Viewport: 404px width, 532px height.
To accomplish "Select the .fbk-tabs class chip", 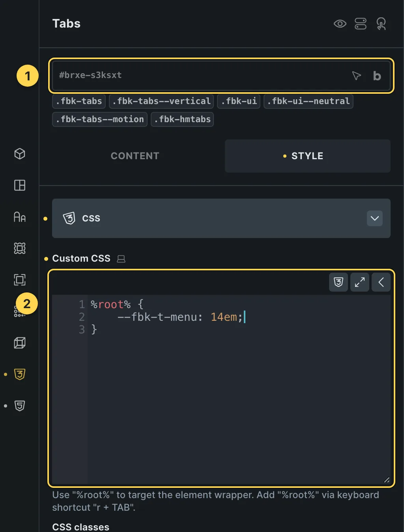I will 79,101.
